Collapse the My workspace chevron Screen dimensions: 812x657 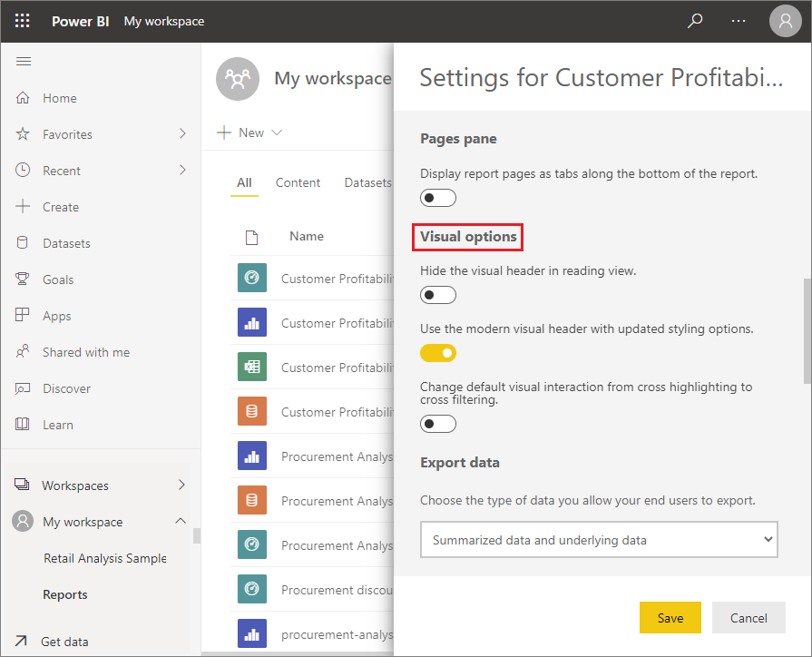[x=181, y=521]
